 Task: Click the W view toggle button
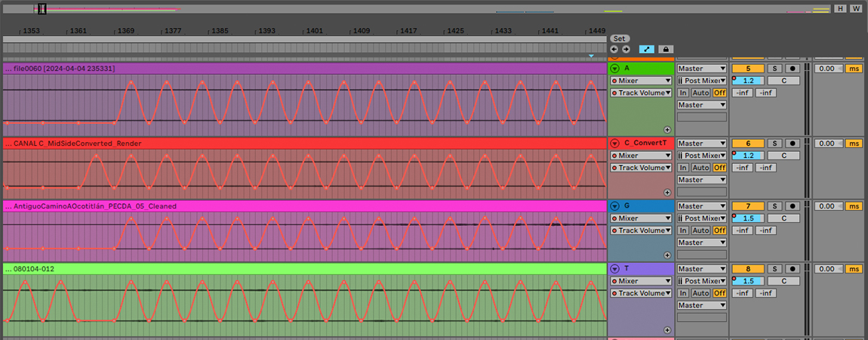(855, 9)
